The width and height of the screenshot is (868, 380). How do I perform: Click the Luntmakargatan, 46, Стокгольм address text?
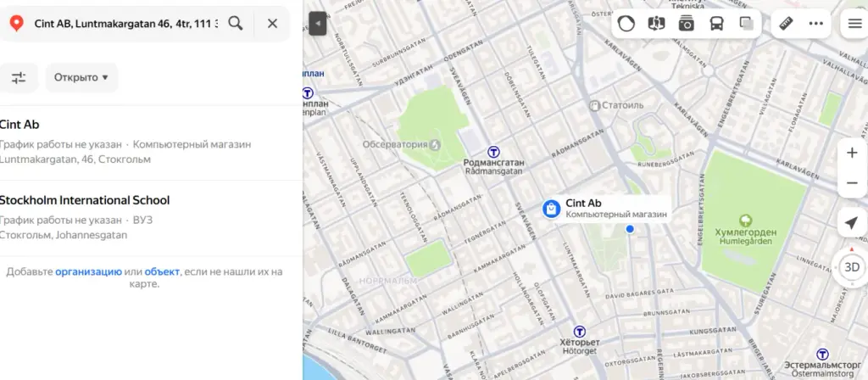(x=75, y=159)
